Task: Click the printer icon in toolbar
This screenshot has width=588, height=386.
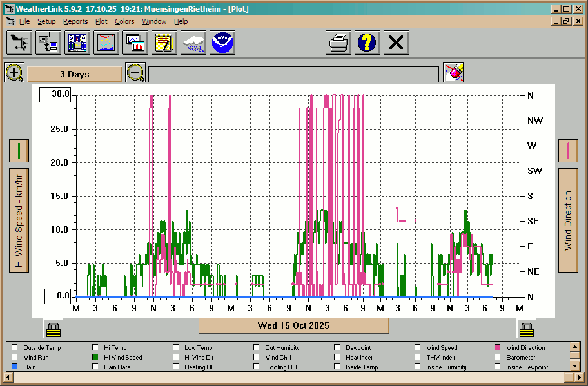Action: (x=338, y=43)
